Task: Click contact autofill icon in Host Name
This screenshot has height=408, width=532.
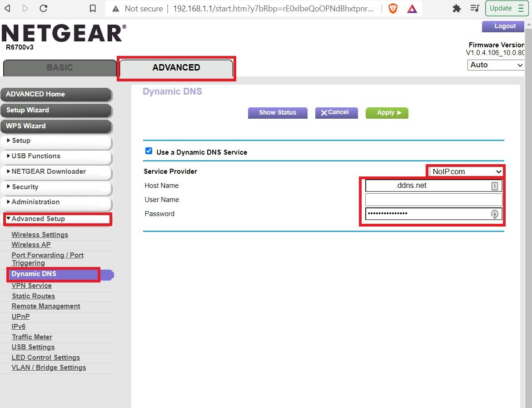Action: tap(494, 186)
